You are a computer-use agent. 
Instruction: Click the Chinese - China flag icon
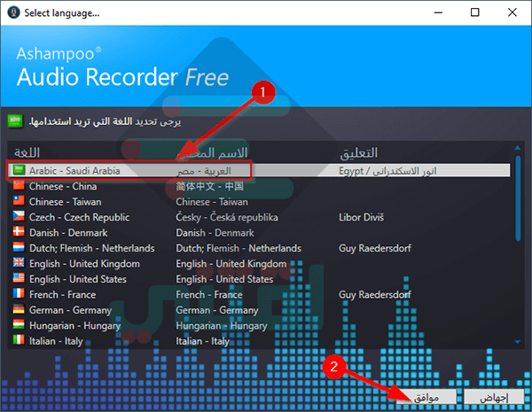coord(19,185)
